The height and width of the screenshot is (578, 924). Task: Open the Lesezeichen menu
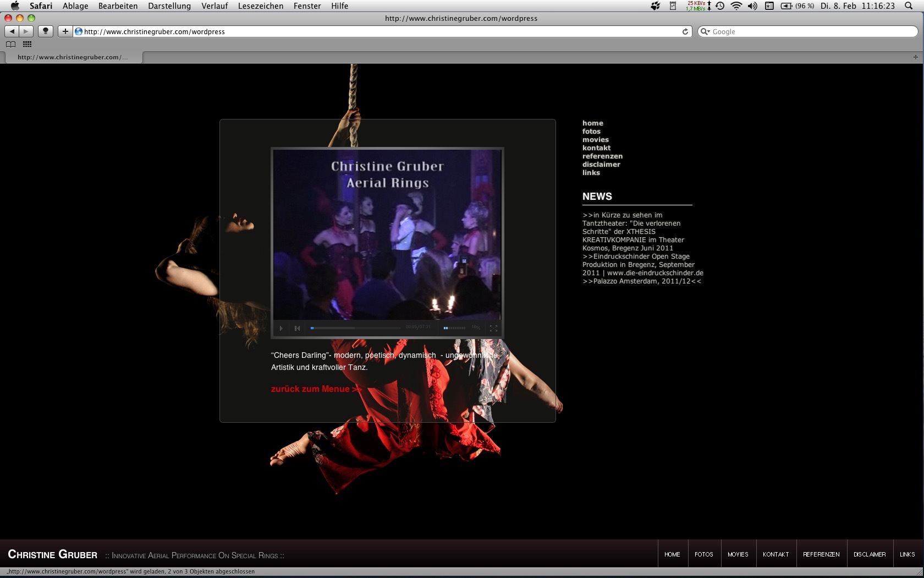[x=261, y=6]
